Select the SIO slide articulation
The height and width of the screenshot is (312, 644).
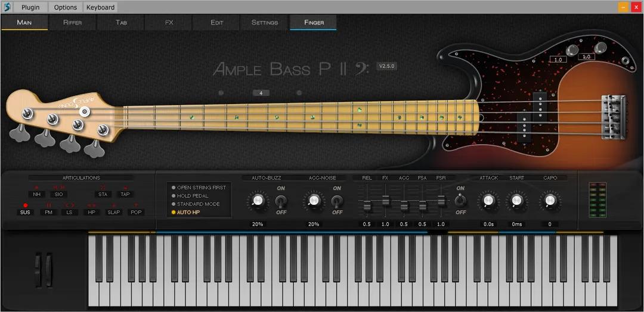pyautogui.click(x=58, y=194)
